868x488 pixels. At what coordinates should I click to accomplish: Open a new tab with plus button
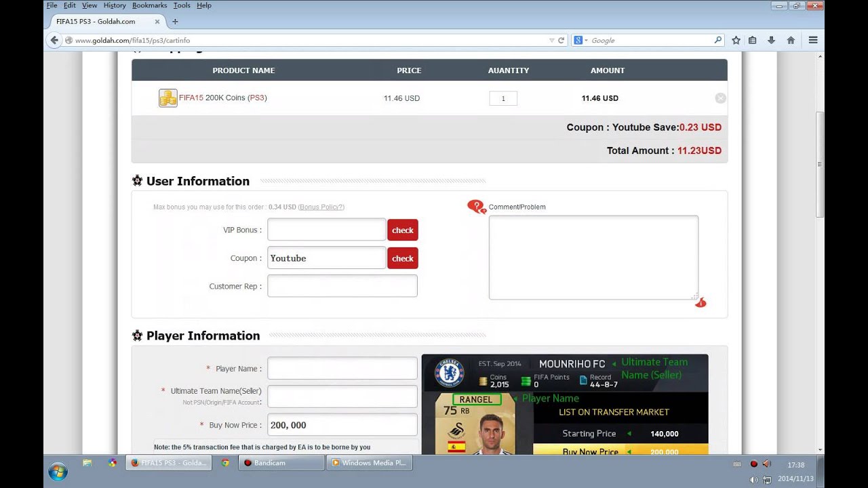point(175,22)
